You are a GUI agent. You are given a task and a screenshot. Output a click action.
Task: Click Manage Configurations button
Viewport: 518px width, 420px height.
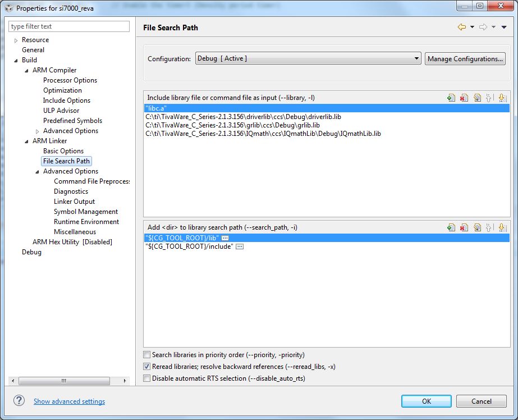click(x=465, y=59)
